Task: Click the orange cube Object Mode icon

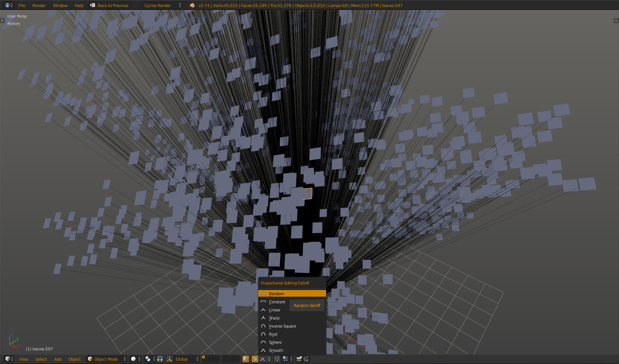Action: (x=90, y=359)
